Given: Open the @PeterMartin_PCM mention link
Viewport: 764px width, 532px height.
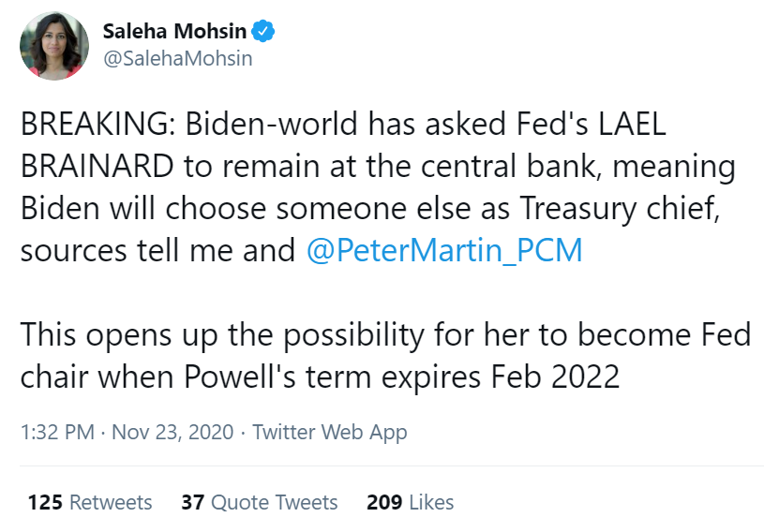Looking at the screenshot, I should tap(443, 252).
